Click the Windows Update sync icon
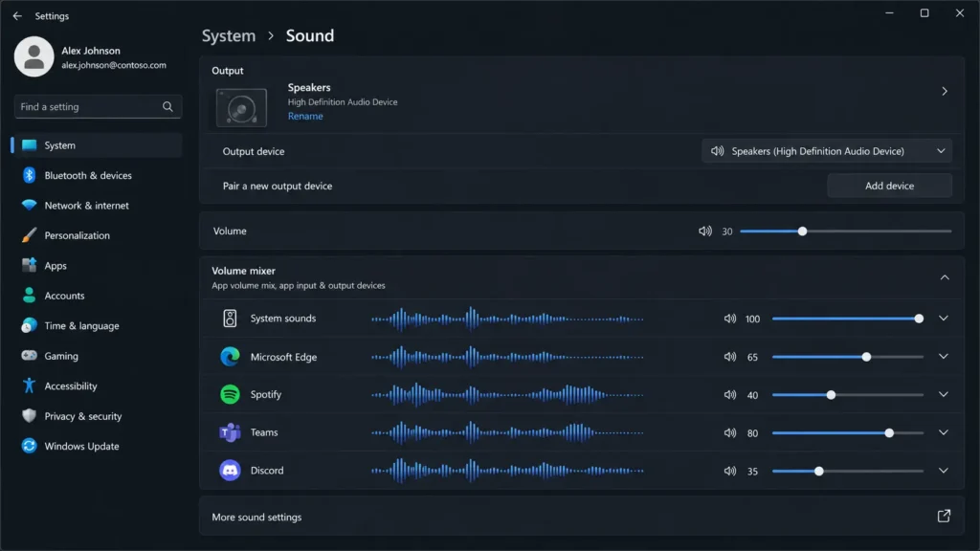980x551 pixels. click(x=29, y=446)
